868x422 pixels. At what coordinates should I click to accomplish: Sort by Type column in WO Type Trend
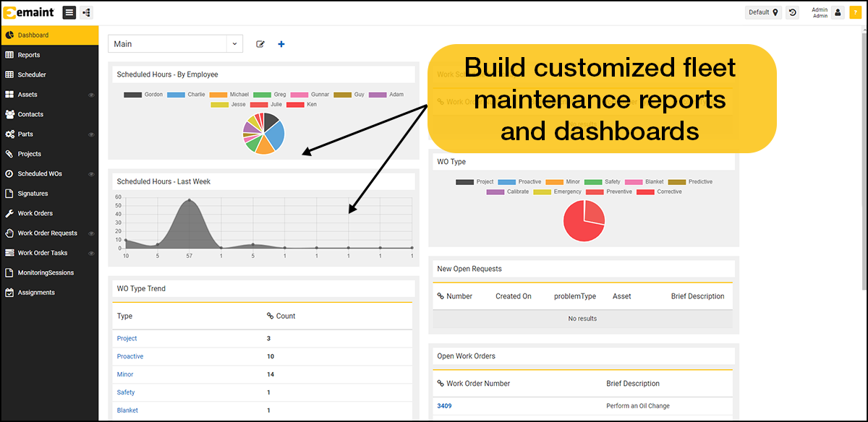tap(124, 316)
